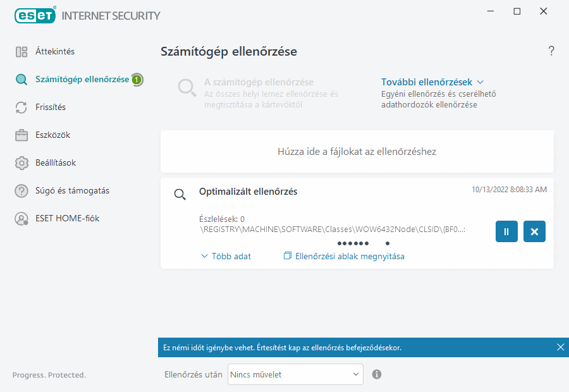Open the Eszközök toolbox icon
Image resolution: width=569 pixels, height=392 pixels.
tap(21, 135)
